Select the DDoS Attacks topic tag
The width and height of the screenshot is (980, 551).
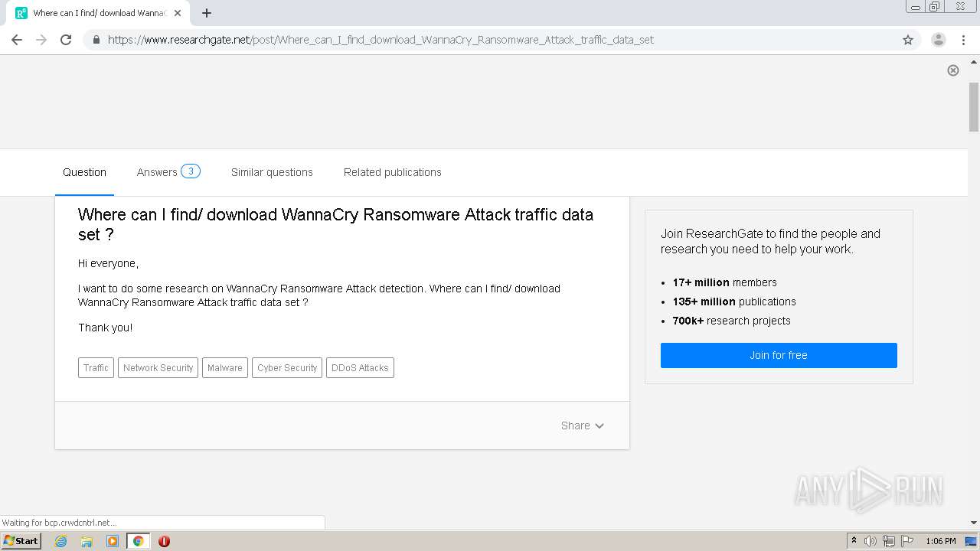360,368
